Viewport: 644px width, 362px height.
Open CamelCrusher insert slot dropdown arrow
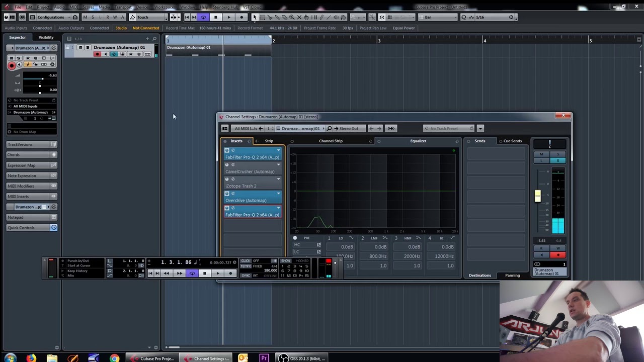278,165
